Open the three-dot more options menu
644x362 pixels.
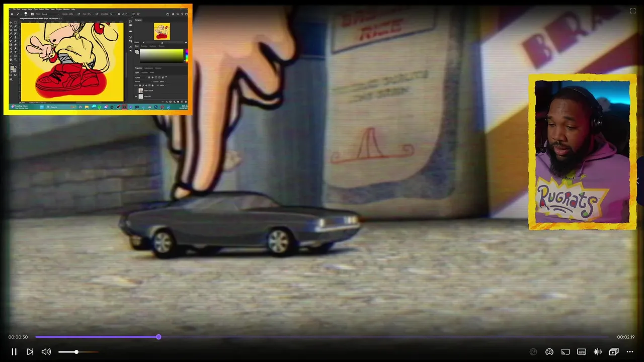tap(630, 352)
